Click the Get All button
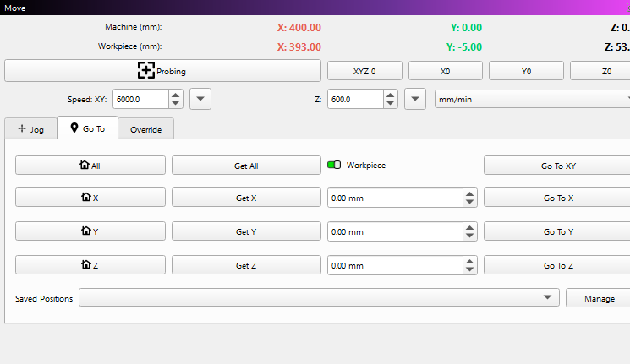This screenshot has height=364, width=630. click(x=246, y=166)
